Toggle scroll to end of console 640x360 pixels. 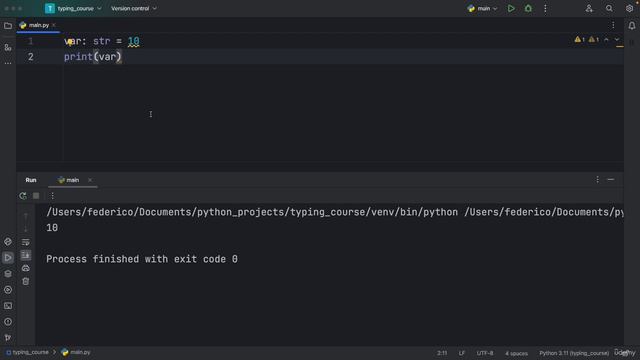pyautogui.click(x=26, y=255)
